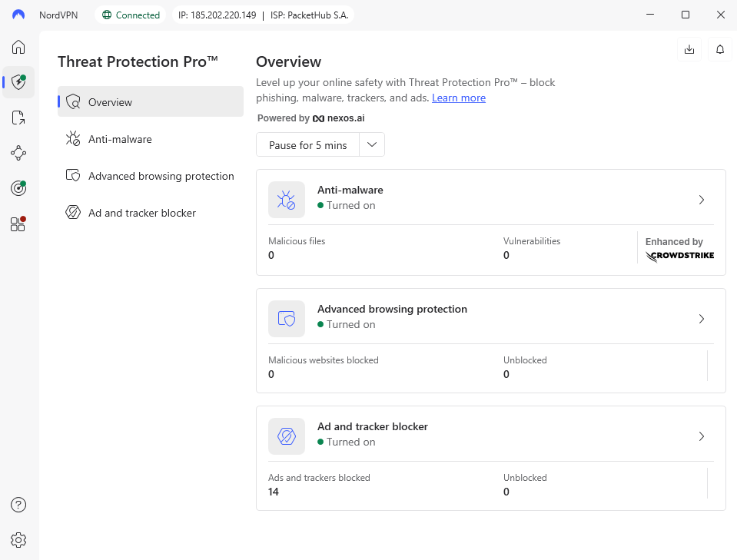737x560 pixels.
Task: Open the Meshnet sidebar icon
Action: 18,153
